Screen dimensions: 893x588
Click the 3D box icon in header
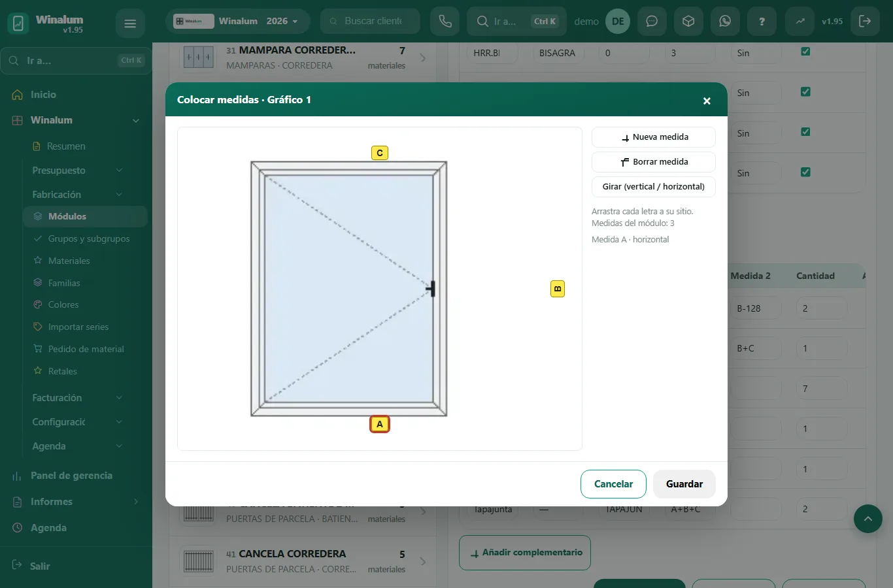tap(688, 22)
